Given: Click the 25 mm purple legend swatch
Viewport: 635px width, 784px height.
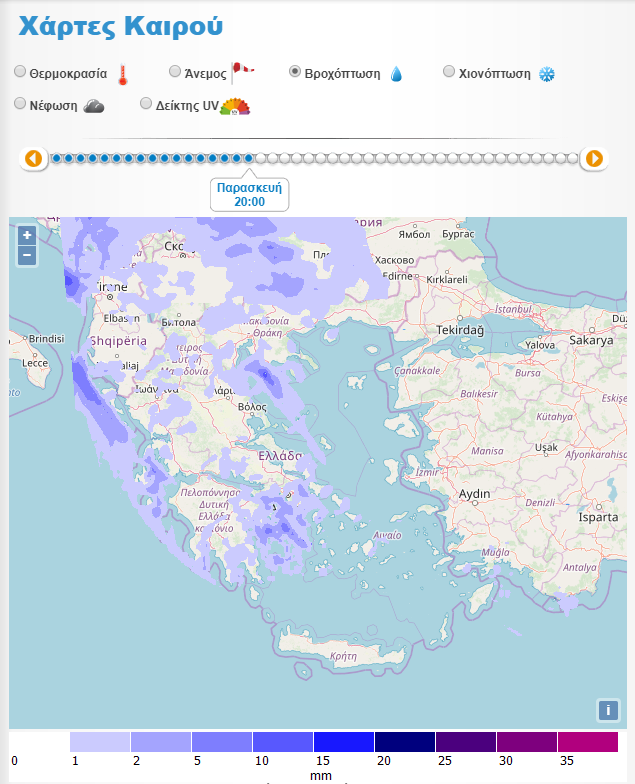Looking at the screenshot, I should [466, 742].
